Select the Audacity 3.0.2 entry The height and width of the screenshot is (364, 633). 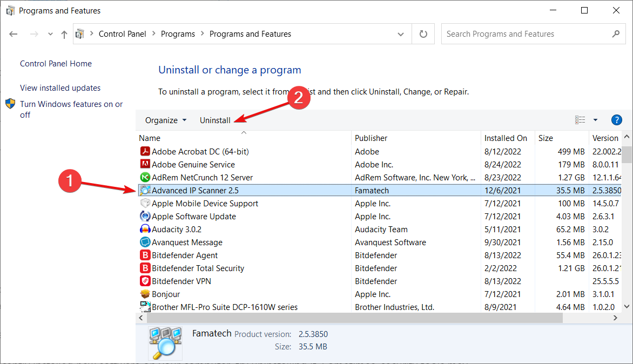[x=380, y=229]
